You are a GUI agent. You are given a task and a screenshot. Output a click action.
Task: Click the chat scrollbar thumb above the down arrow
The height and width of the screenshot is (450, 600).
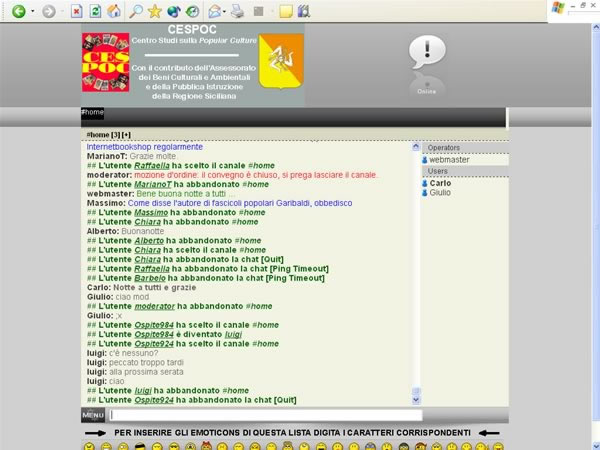pos(416,391)
